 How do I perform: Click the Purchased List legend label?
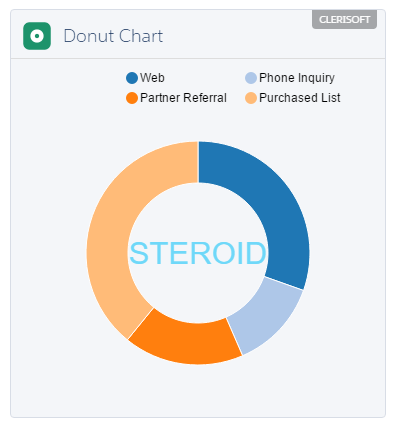pyautogui.click(x=300, y=98)
